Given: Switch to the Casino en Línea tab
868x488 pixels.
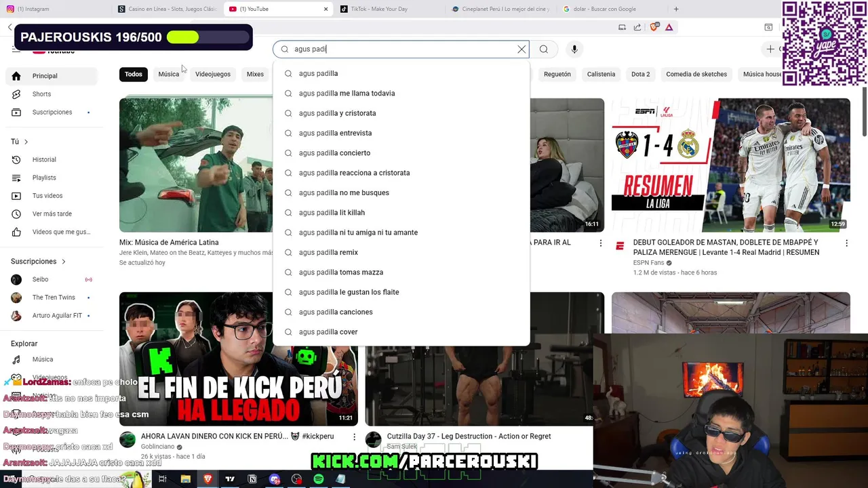Looking at the screenshot, I should [x=167, y=9].
